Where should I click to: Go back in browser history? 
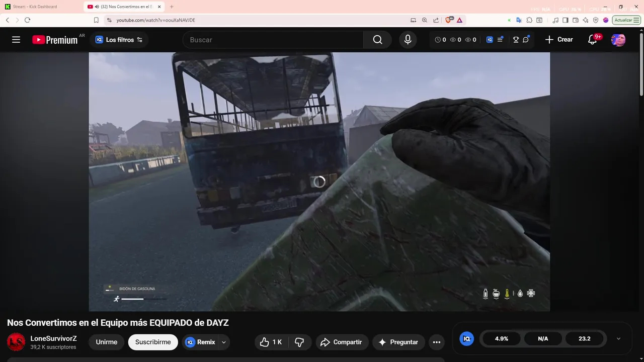(x=8, y=20)
